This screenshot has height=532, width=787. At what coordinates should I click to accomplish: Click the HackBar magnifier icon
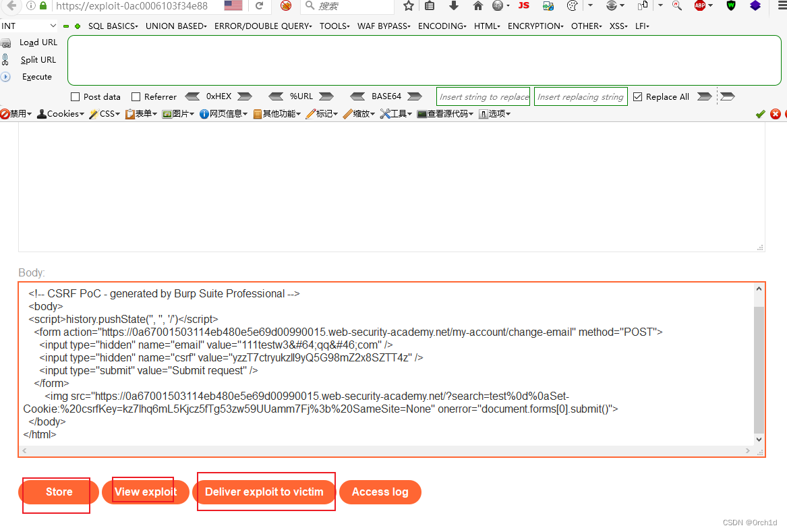(676, 5)
